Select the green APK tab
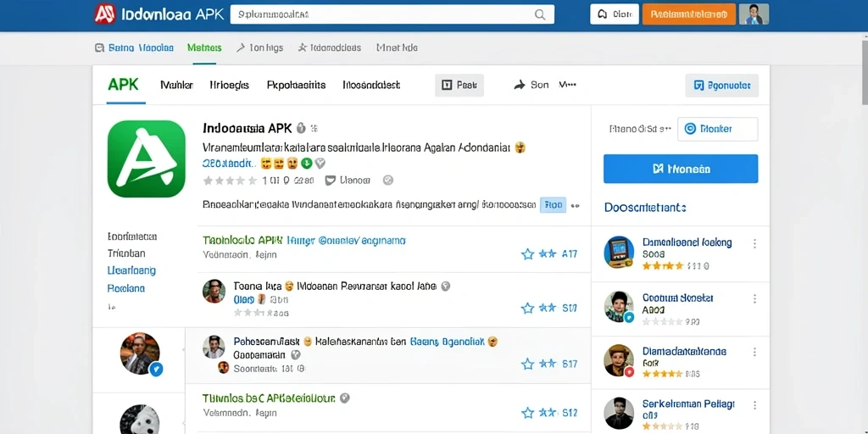 click(x=124, y=85)
